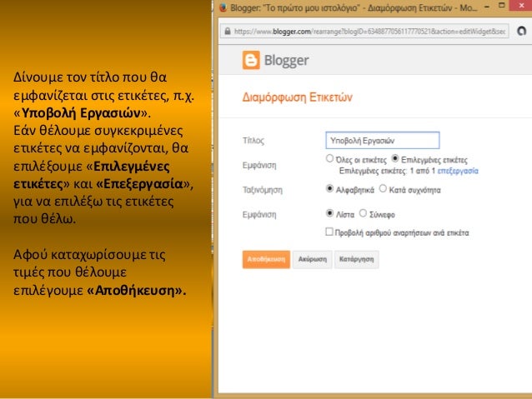
Task: Click the Διαμόρφωση Ετικετών heading
Action: coord(297,97)
